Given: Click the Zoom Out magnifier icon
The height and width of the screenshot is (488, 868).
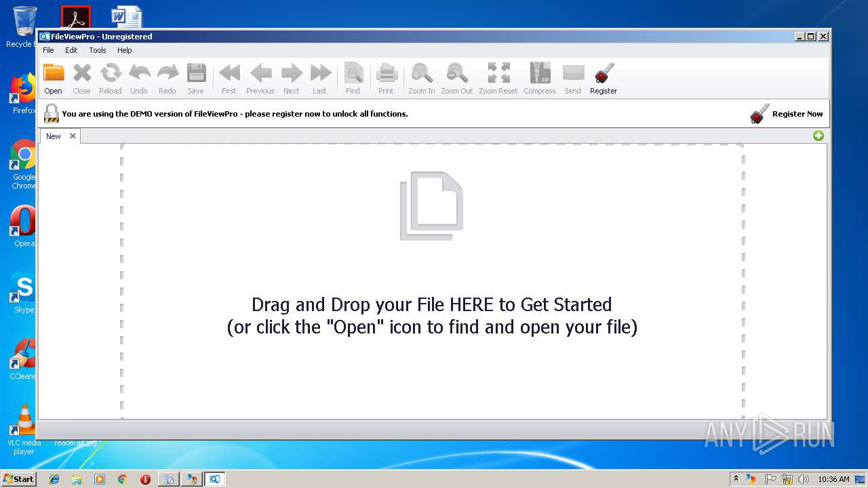Looking at the screenshot, I should point(457,73).
